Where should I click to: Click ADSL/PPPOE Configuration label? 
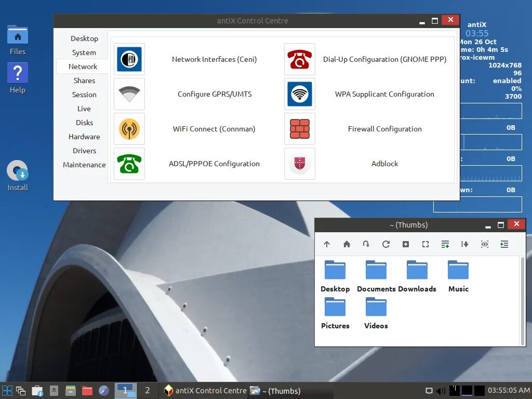pos(214,164)
